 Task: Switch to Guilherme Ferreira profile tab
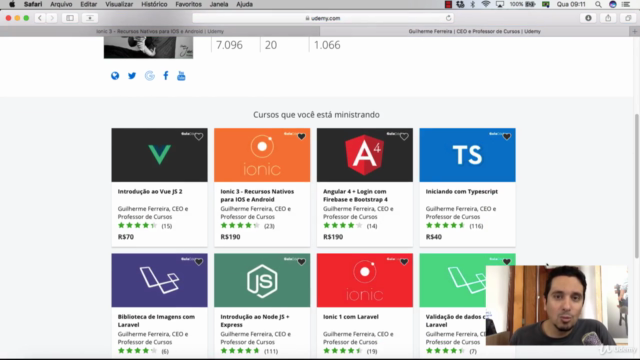[475, 31]
